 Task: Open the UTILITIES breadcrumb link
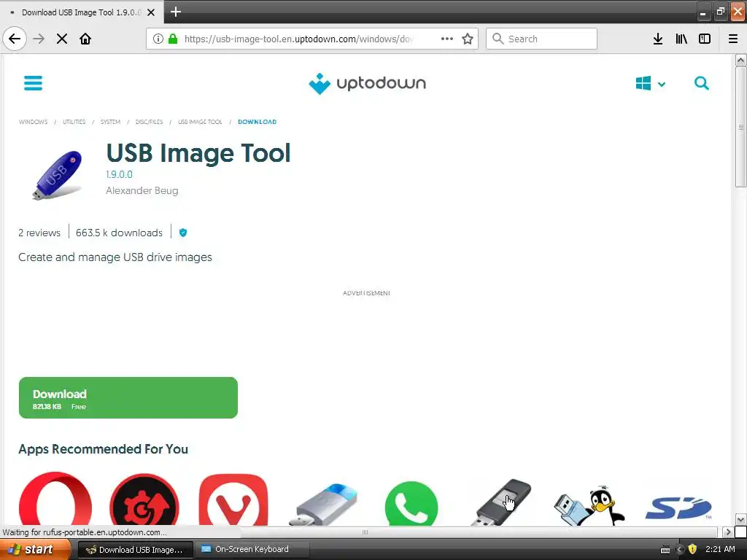(x=74, y=122)
